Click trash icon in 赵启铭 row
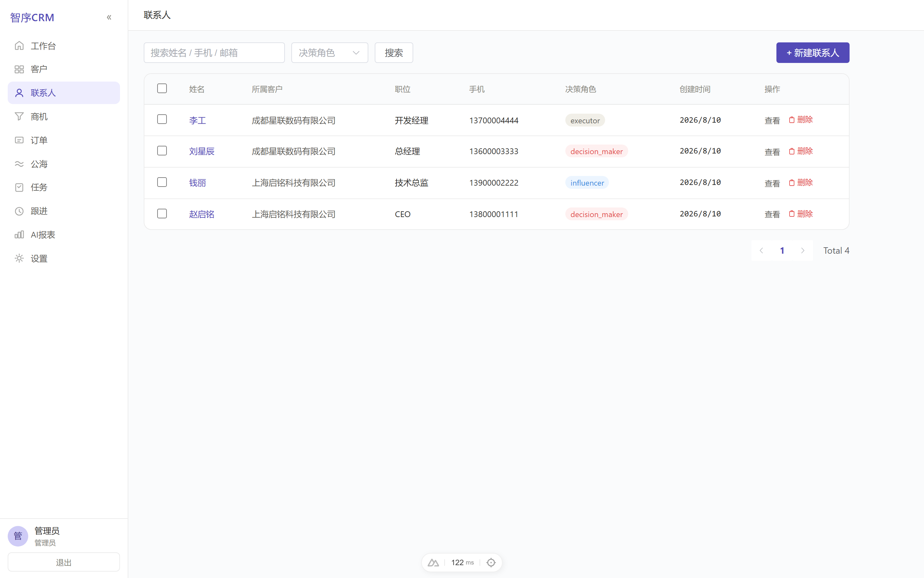This screenshot has height=578, width=924. point(791,214)
